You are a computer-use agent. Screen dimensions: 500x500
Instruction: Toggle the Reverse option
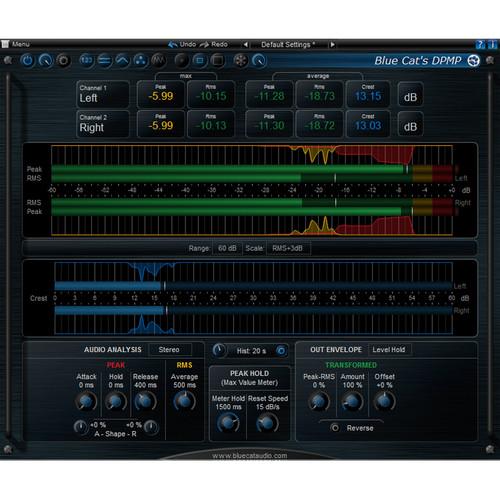click(335, 428)
